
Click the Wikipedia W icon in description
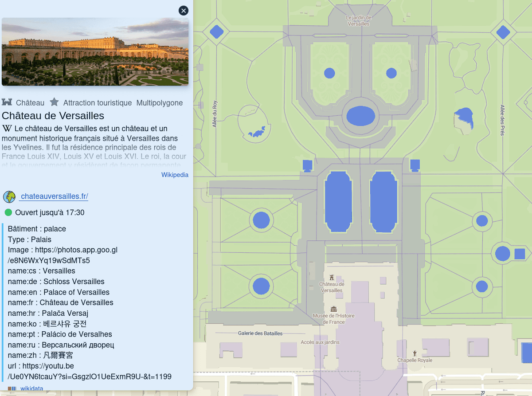point(7,129)
